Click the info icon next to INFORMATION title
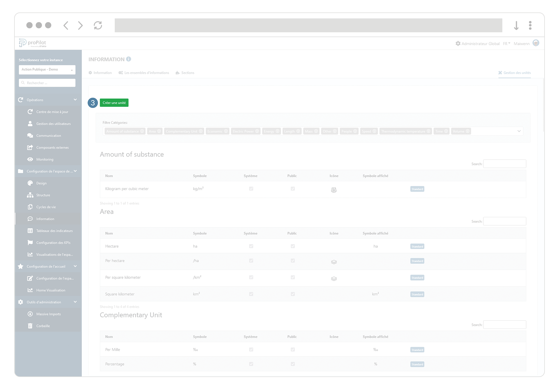The image size is (559, 392). tap(129, 59)
